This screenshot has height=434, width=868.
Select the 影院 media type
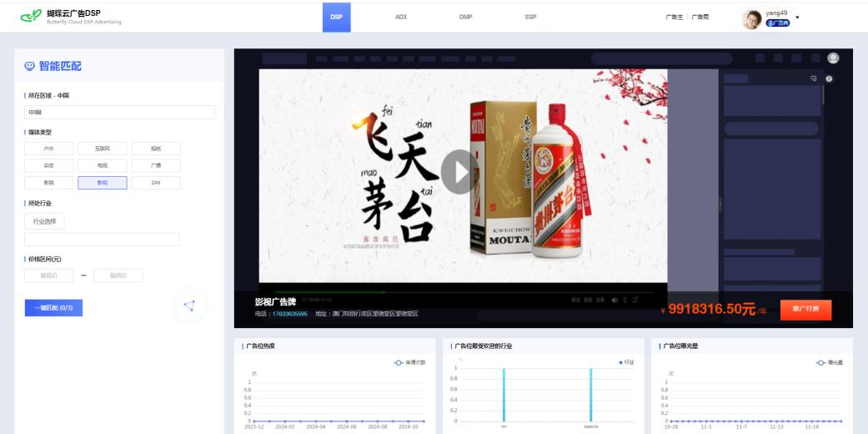pos(48,183)
